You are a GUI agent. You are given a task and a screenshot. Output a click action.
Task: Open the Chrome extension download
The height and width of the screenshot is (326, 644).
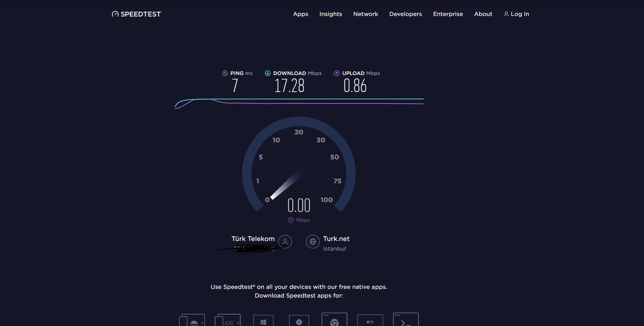click(334, 320)
